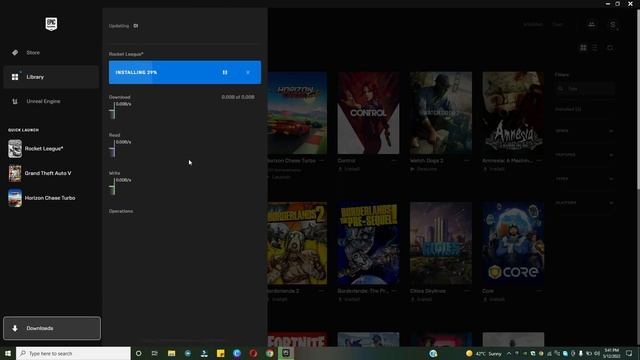Open the Core game cover
Screen dimensions: 640x360
(513, 243)
